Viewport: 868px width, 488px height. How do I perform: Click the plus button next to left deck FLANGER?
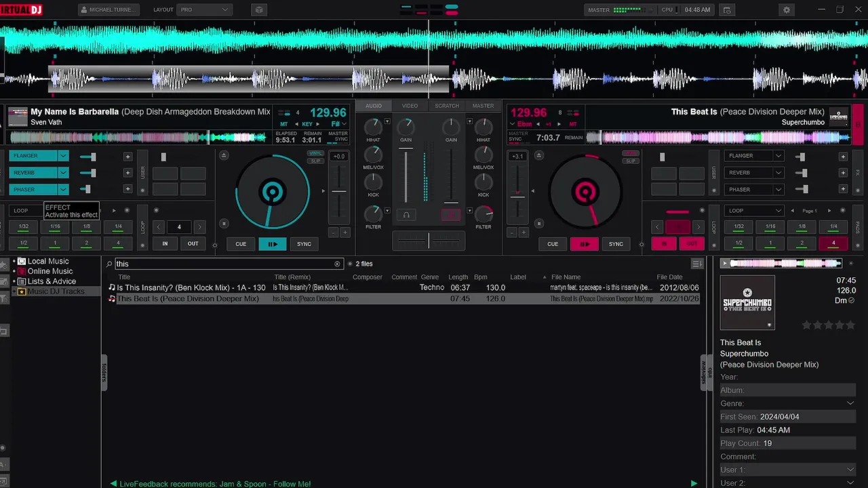(127, 157)
